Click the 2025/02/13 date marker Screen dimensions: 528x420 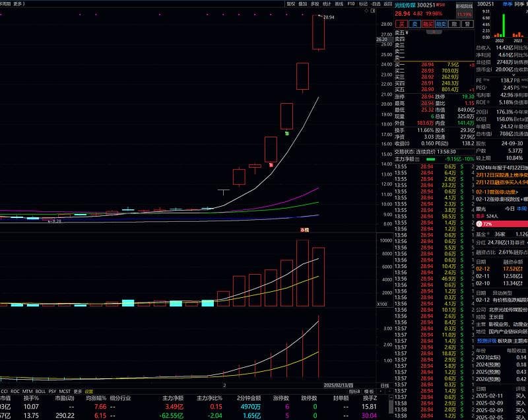pyautogui.click(x=338, y=385)
